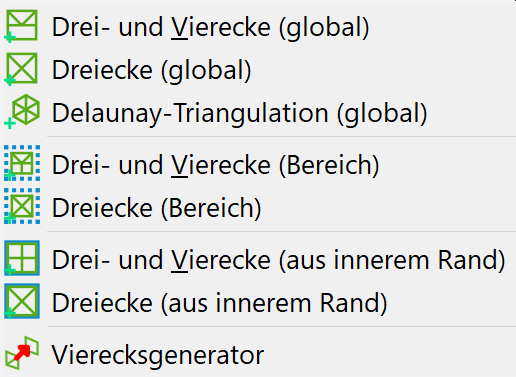Image resolution: width=516 pixels, height=377 pixels.
Task: Click the Drei- und Vierecke (global) mesh icon
Action: (22, 26)
